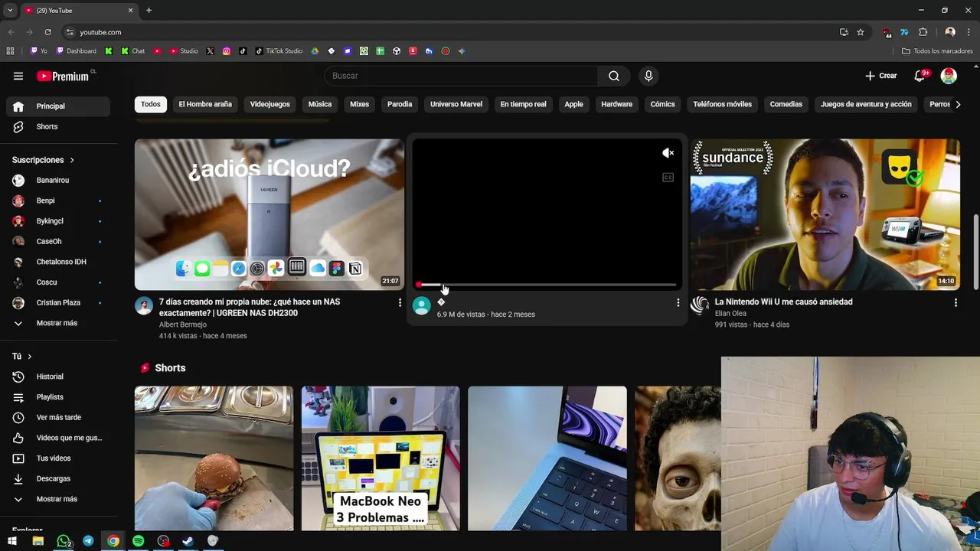This screenshot has height=551, width=980.
Task: Open the Cristian Plaza subscription
Action: [x=58, y=302]
